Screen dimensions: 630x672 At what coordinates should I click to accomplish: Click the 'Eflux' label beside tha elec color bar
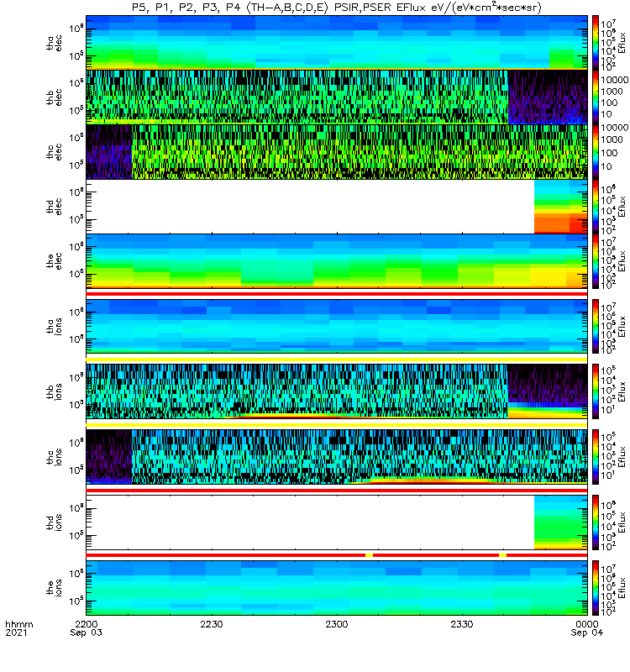(622, 43)
